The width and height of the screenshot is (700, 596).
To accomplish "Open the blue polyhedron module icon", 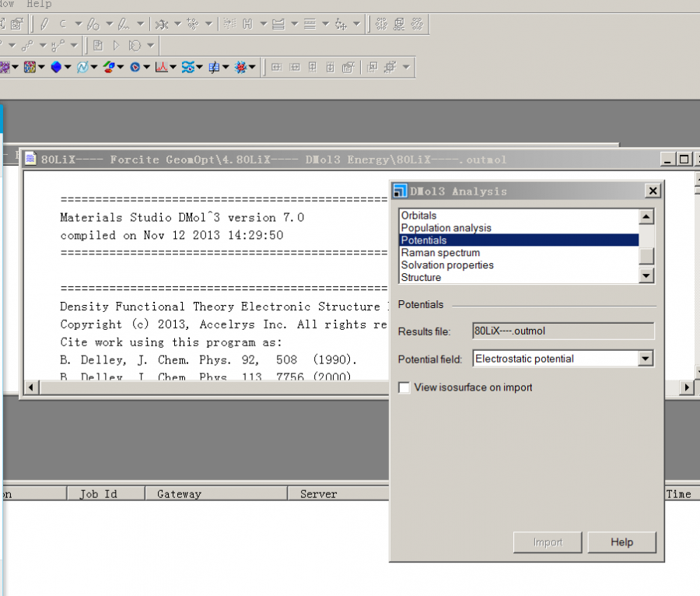I will [x=56, y=67].
